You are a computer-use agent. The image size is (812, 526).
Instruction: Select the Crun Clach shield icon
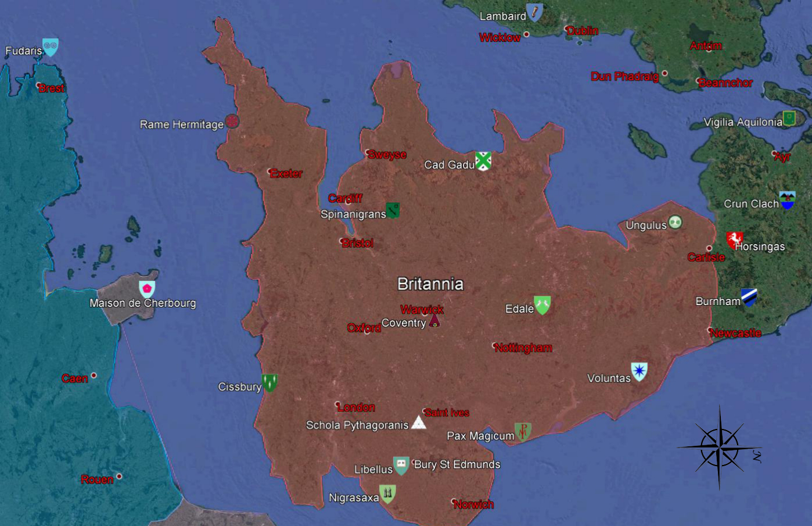click(x=787, y=199)
